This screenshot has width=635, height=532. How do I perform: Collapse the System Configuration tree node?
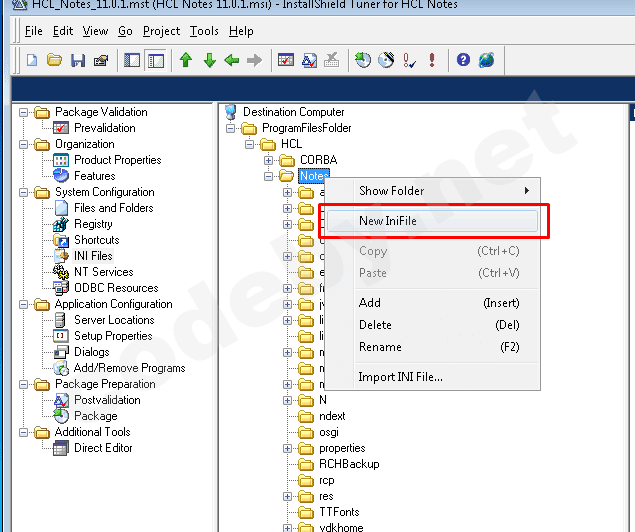[23, 192]
